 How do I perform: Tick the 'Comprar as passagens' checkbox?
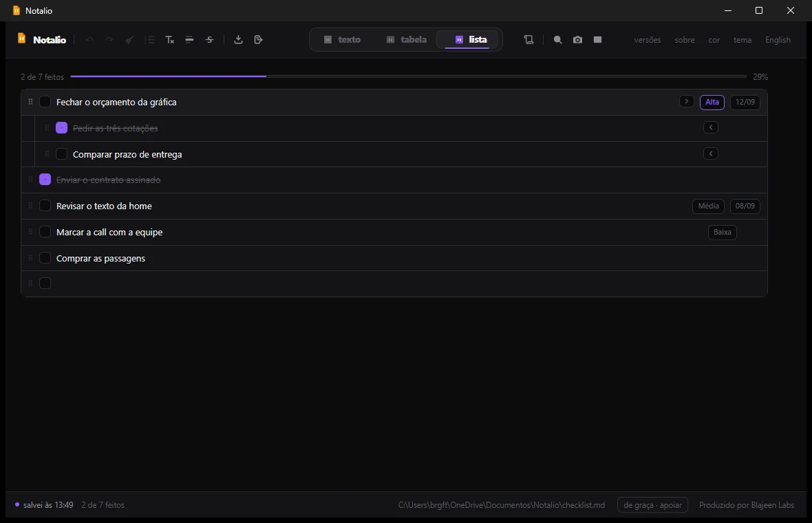pyautogui.click(x=45, y=258)
